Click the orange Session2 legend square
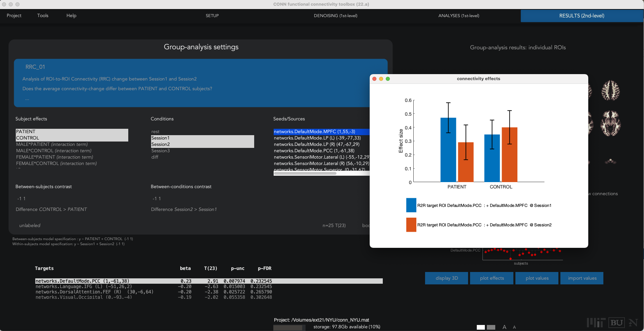Screen dimensions: 644x331 click(x=411, y=225)
